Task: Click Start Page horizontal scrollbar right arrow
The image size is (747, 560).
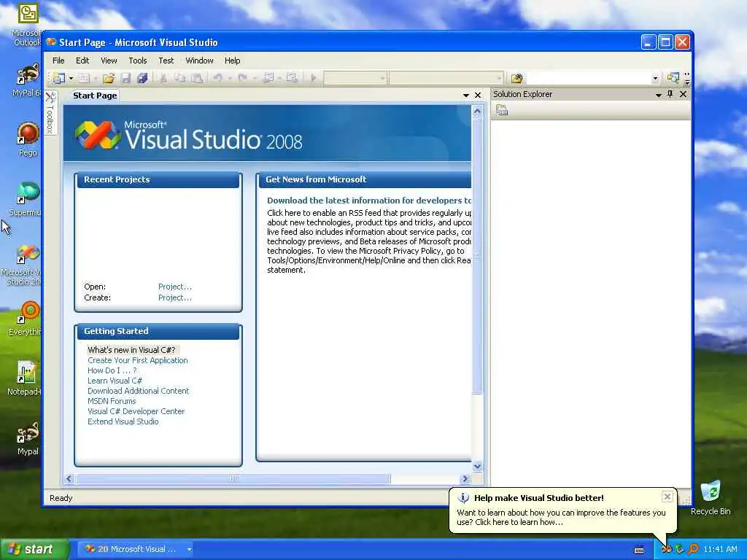Action: (465, 478)
